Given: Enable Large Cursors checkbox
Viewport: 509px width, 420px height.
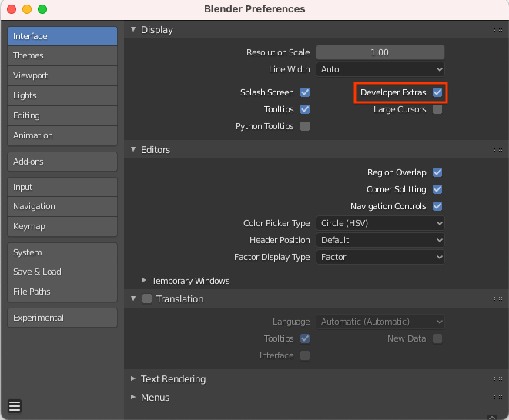Looking at the screenshot, I should (x=437, y=109).
